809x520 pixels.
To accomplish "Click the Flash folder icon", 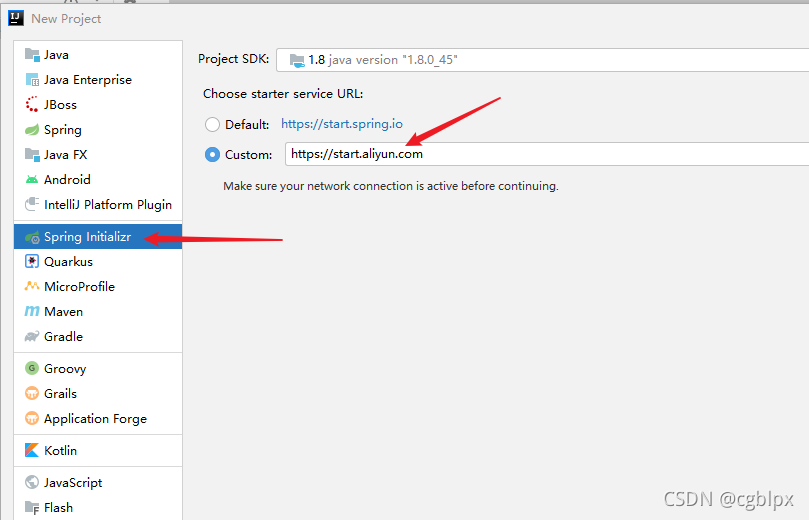I will tap(32, 508).
